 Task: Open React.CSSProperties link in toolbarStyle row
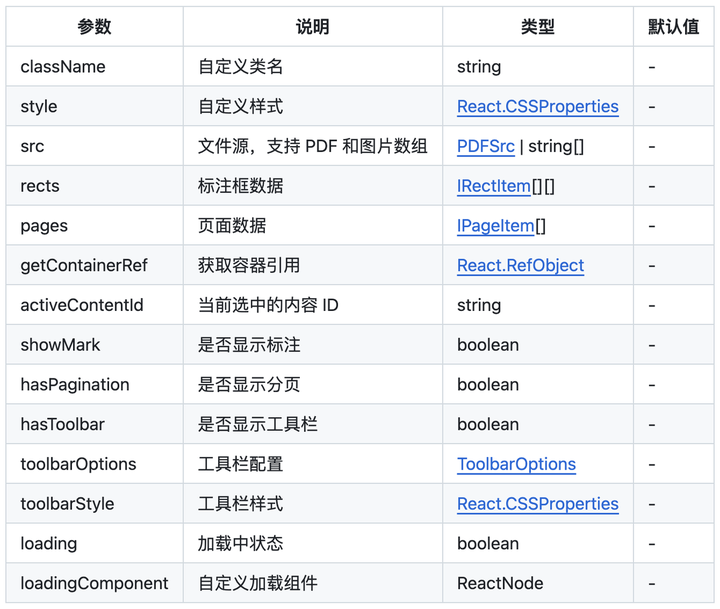pyautogui.click(x=537, y=504)
